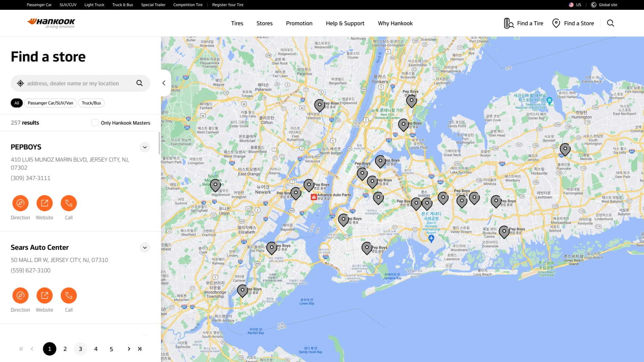Open Register Your Tire link
The width and height of the screenshot is (644, 362).
coord(228,5)
